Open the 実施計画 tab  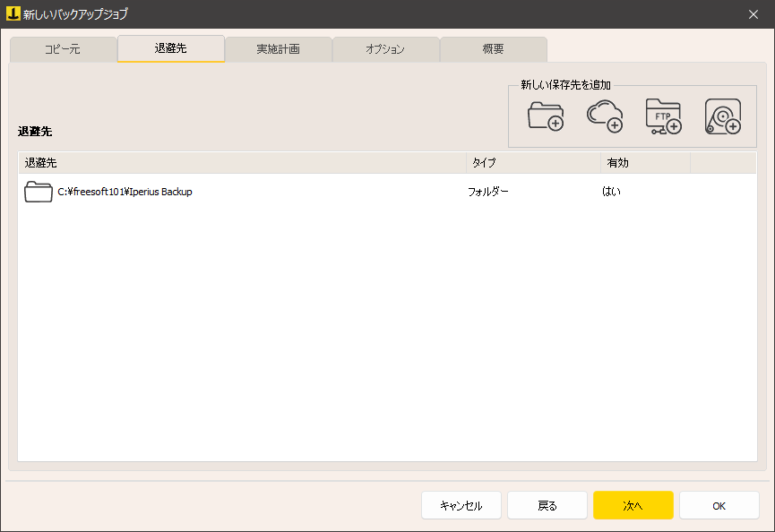[x=279, y=49]
